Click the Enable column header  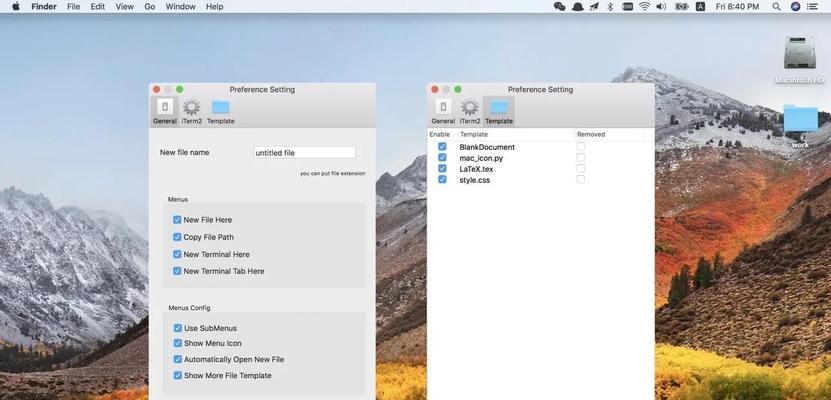click(x=439, y=135)
